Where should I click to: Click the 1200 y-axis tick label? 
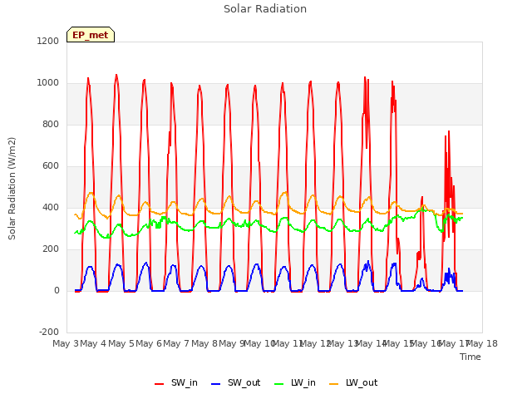[x=48, y=41]
